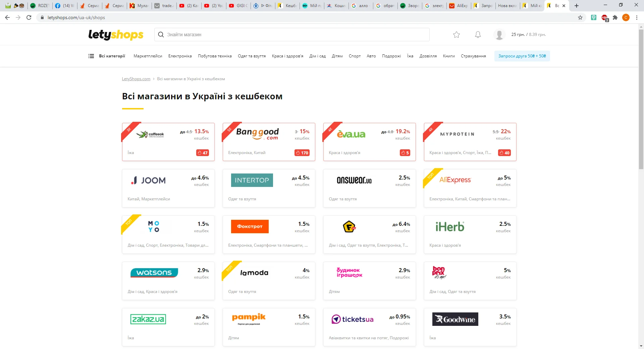
Task: Open the eva.ua store logo
Action: click(x=351, y=134)
